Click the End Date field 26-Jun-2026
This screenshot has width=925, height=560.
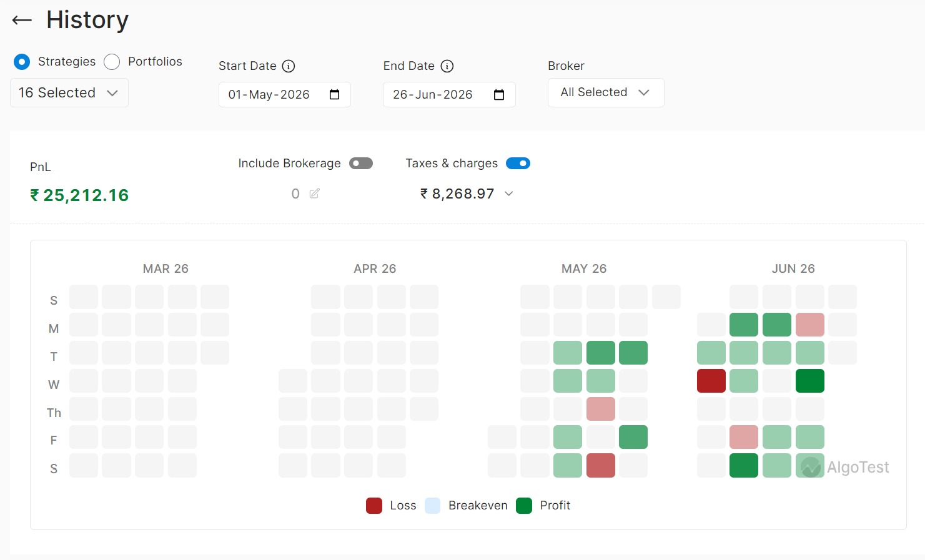click(449, 95)
